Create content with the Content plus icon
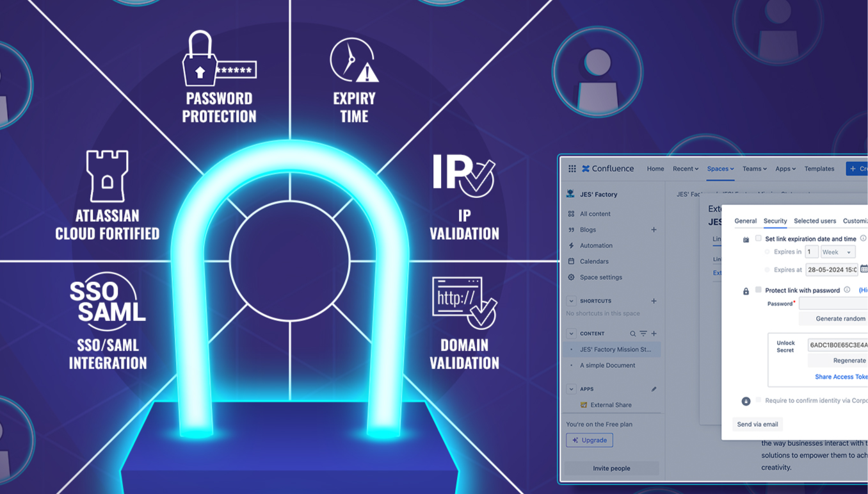The width and height of the screenshot is (868, 494). 654,334
